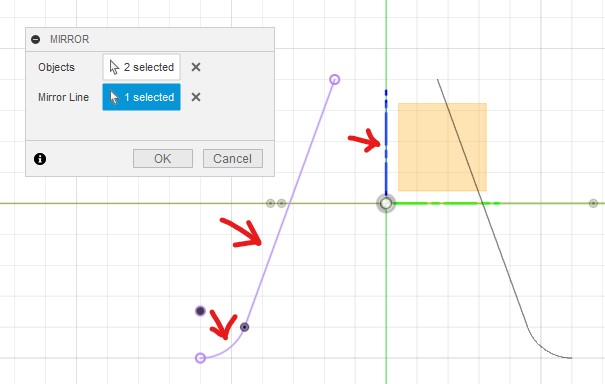The height and width of the screenshot is (384, 605).
Task: Select the blue vertical mirror line
Action: pyautogui.click(x=386, y=143)
